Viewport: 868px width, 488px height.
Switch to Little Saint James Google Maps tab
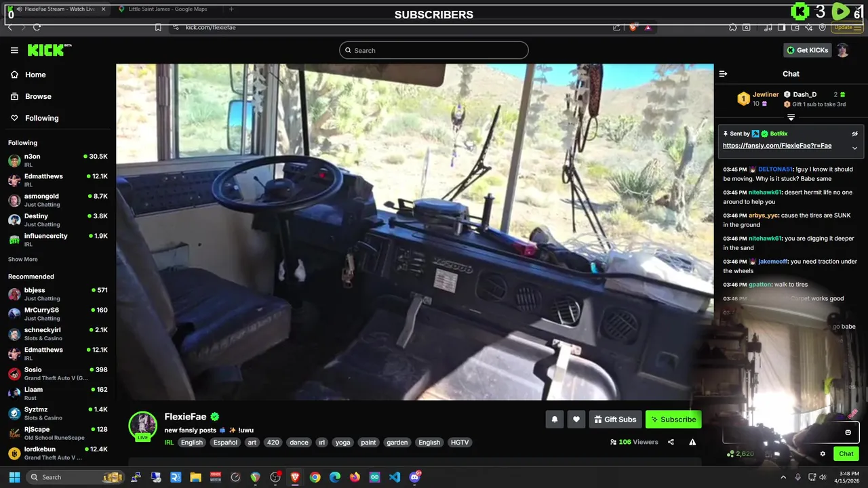click(166, 9)
